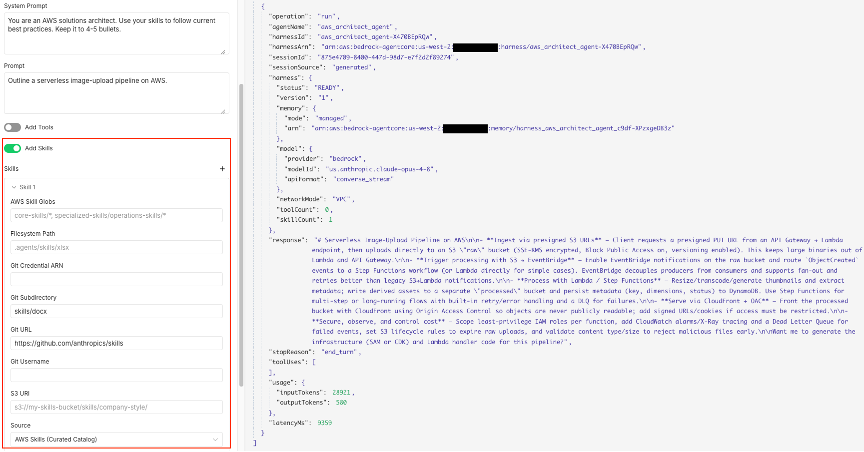864x452 pixels.
Task: Click the plus icon to add a skill
Action: pyautogui.click(x=222, y=169)
